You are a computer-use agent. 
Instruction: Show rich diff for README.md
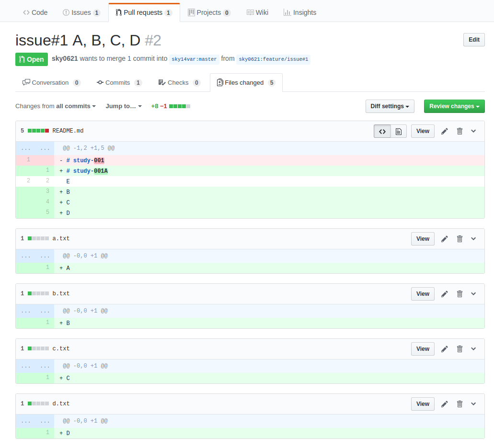[399, 131]
